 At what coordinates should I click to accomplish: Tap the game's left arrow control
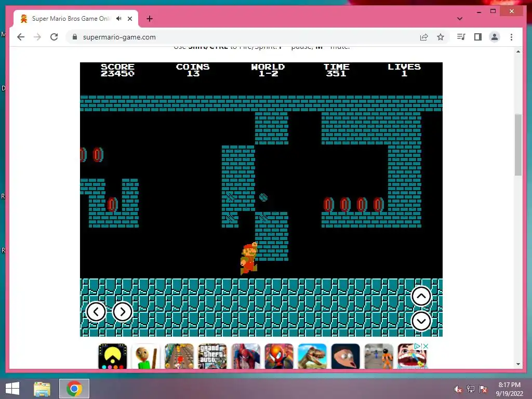(x=96, y=312)
